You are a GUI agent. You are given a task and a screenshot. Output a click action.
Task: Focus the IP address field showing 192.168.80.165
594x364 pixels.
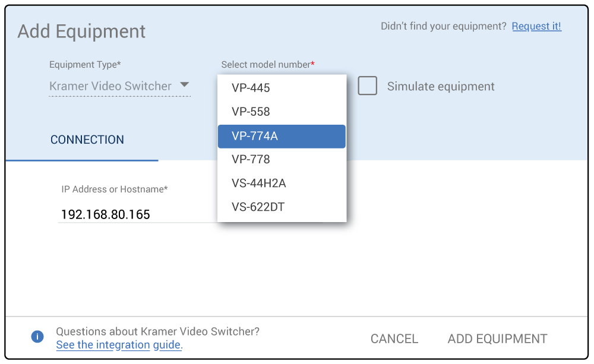click(137, 214)
